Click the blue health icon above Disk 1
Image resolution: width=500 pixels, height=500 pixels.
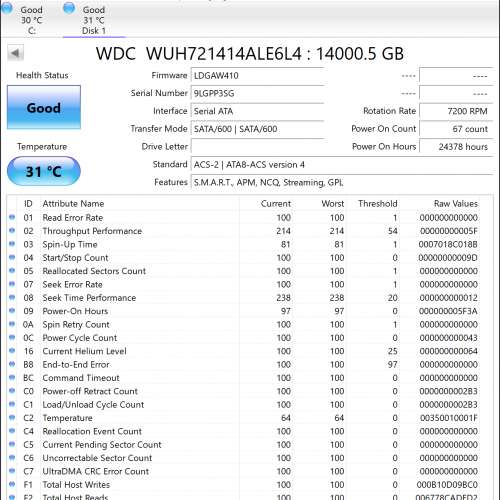point(69,8)
